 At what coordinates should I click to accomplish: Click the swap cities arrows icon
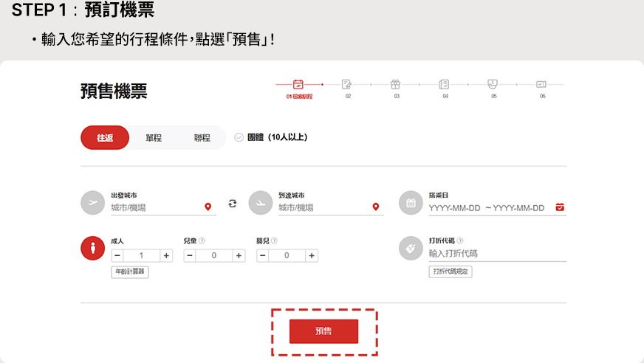[x=233, y=204]
